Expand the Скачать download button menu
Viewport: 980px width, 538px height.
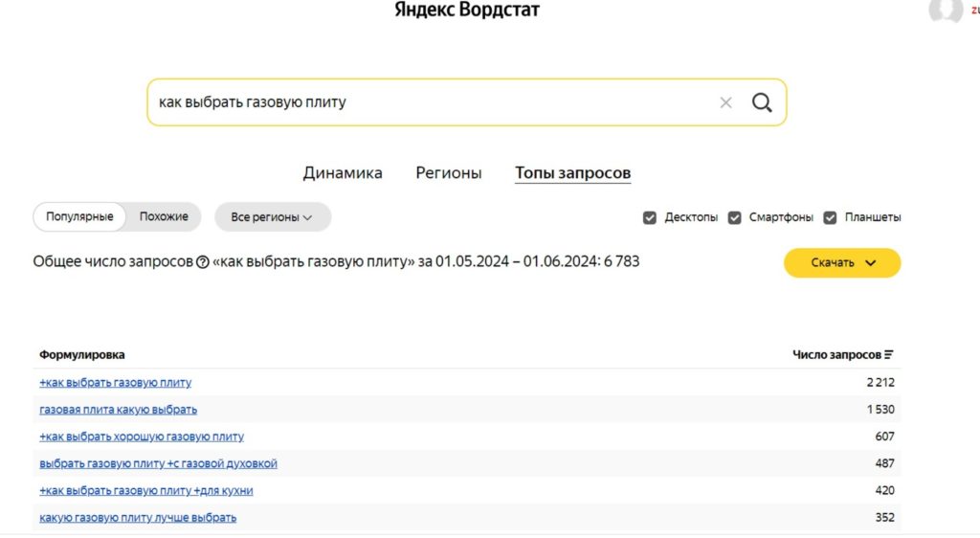(x=842, y=263)
